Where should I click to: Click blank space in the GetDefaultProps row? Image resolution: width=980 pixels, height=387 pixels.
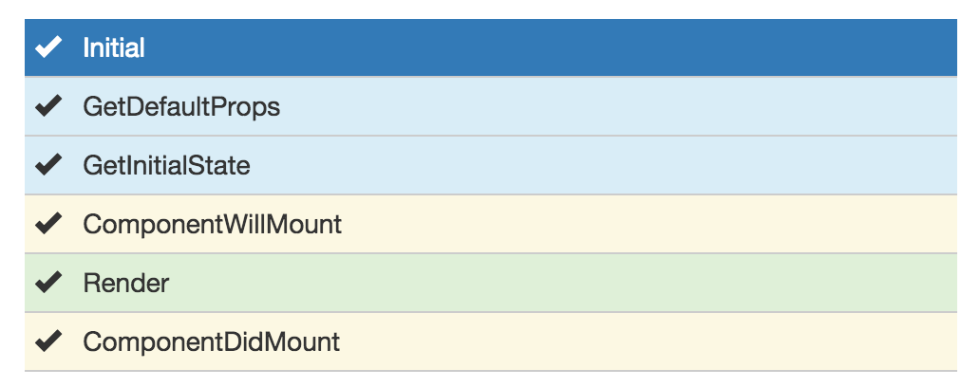pos(589,106)
